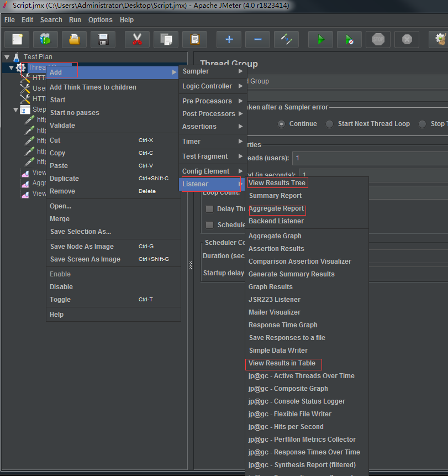Image resolution: width=448 pixels, height=476 pixels.
Task: Expand the Logic Controller submenu
Action: click(213, 86)
